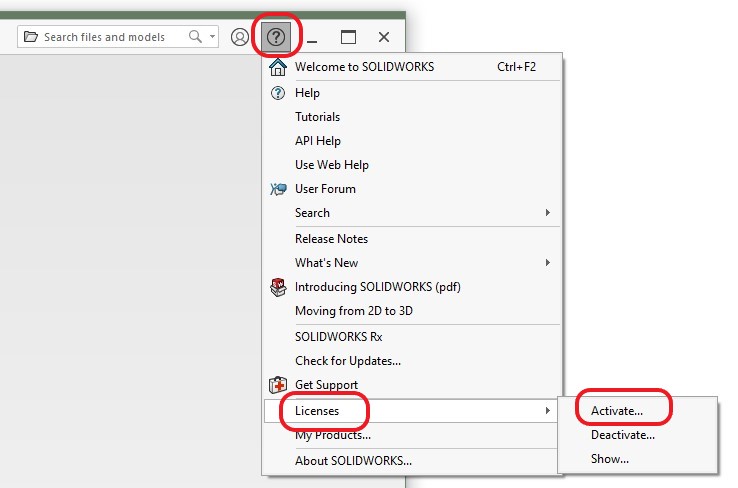Open User Forum menu item

coord(412,189)
